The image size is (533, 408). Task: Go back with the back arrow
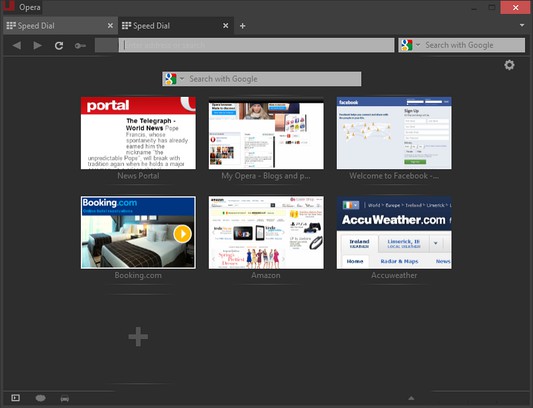(16, 45)
